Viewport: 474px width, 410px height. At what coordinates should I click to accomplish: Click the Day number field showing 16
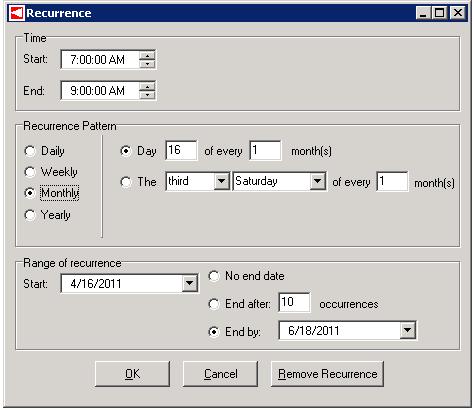click(181, 150)
